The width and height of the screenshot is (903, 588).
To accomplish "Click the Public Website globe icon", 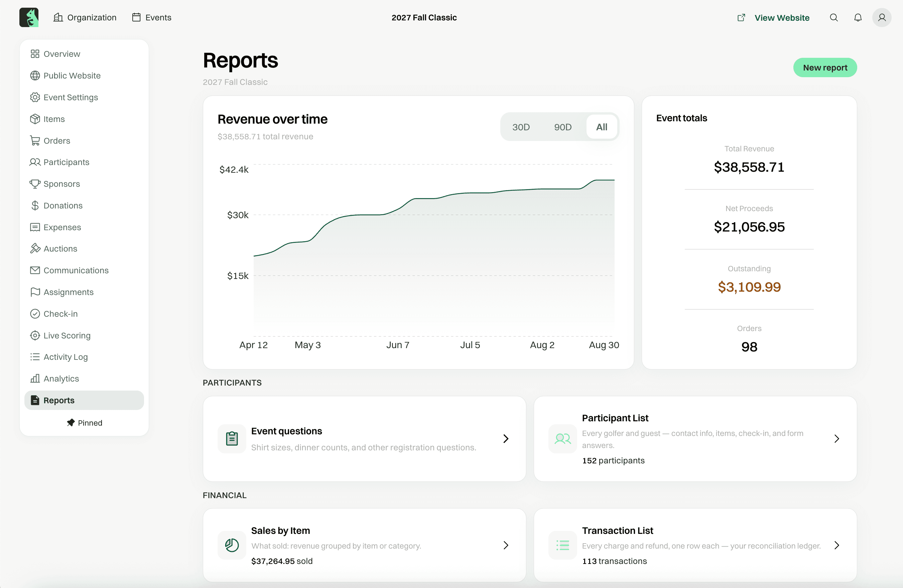I will click(x=35, y=76).
